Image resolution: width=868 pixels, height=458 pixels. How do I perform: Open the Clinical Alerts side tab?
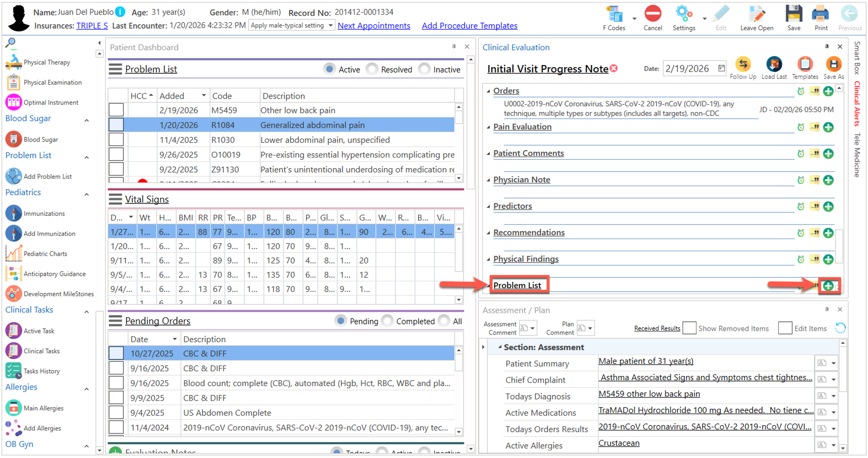pos(857,104)
